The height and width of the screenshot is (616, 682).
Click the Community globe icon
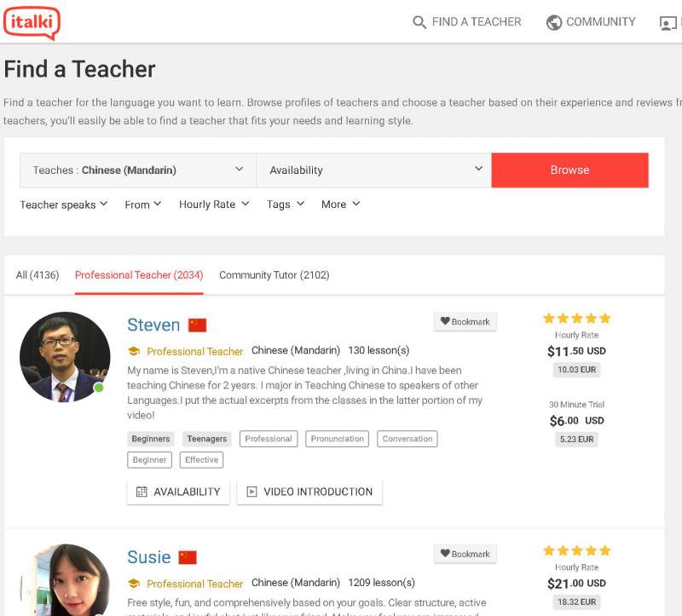pyautogui.click(x=553, y=22)
